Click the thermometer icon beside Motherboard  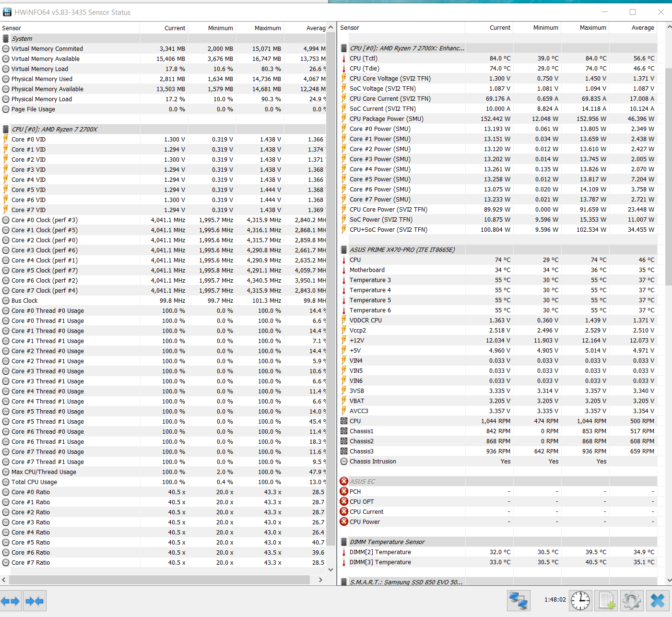pyautogui.click(x=344, y=270)
